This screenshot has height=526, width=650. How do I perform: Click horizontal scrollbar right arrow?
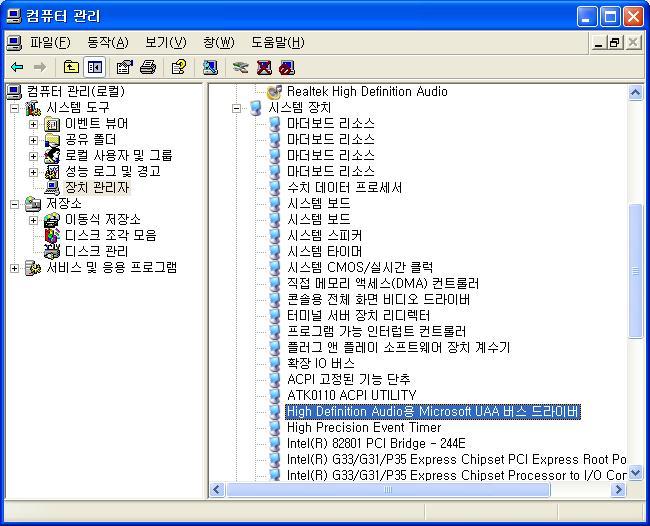click(618, 490)
